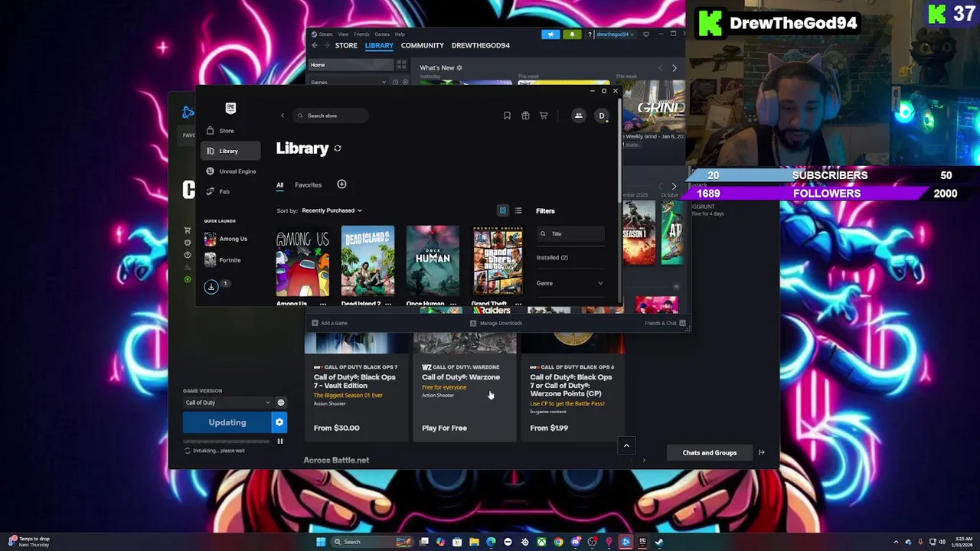980x551 pixels.
Task: Add a new library collection
Action: [341, 184]
